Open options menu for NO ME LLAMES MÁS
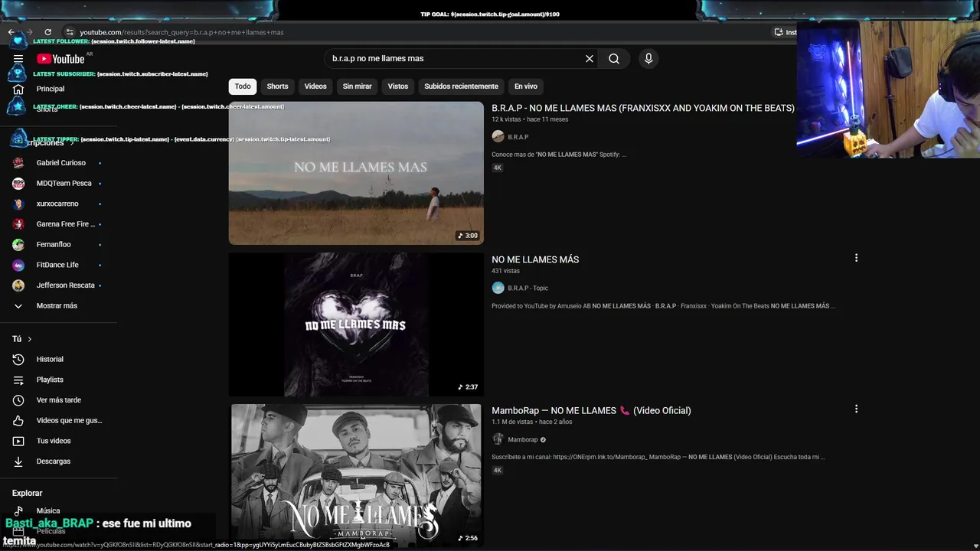 [856, 258]
